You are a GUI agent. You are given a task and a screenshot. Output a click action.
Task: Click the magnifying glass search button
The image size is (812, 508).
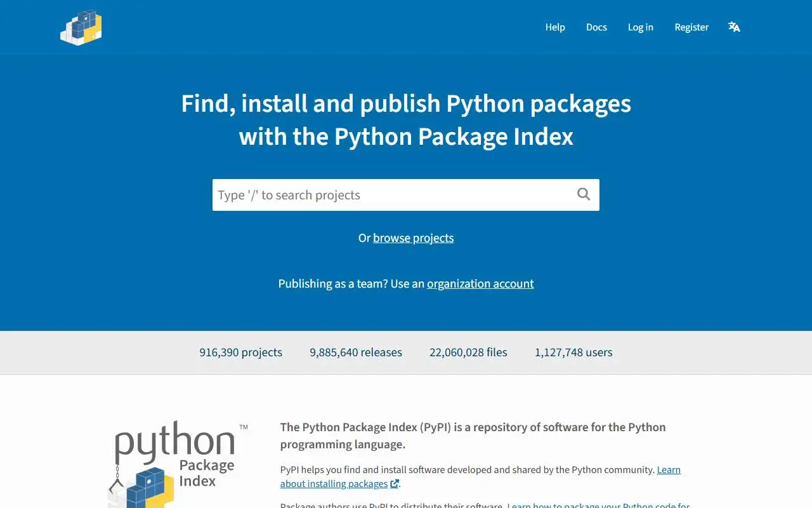584,194
